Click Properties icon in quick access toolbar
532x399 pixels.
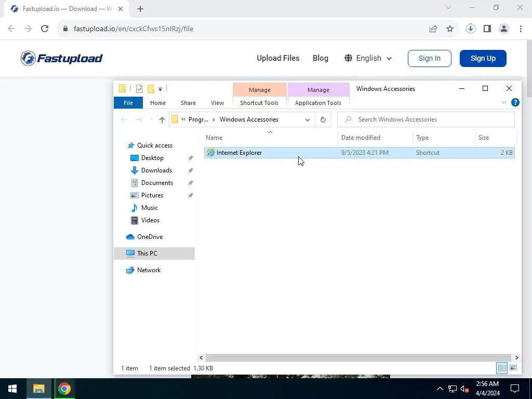click(x=139, y=89)
